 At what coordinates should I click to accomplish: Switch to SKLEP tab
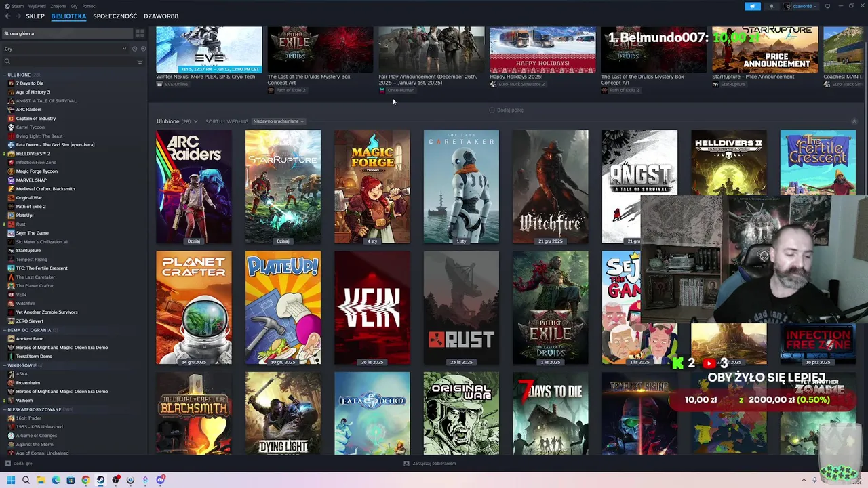pos(35,16)
